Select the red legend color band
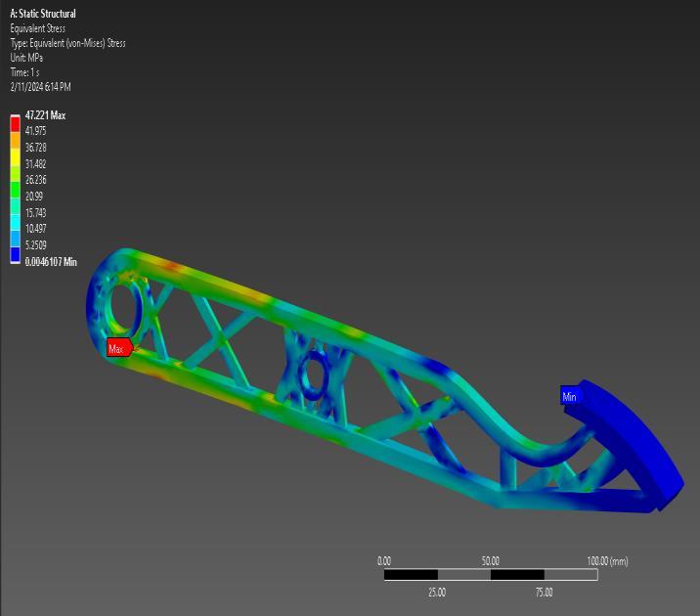The height and width of the screenshot is (616, 700). [x=16, y=124]
